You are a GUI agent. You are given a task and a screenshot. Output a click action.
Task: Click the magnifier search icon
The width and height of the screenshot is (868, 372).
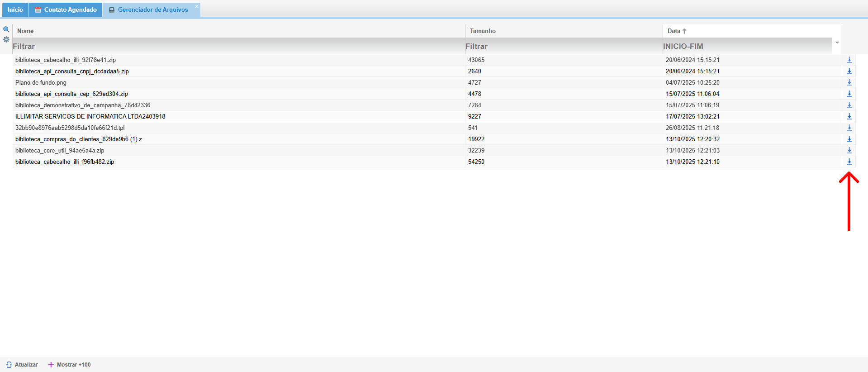6,29
